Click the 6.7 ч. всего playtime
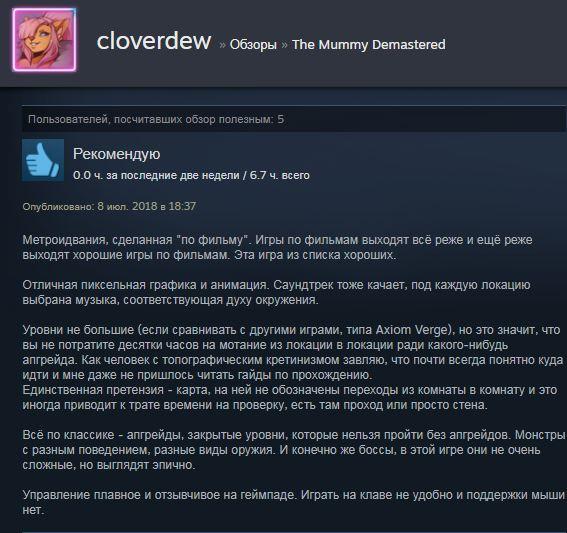Screen dimensions: 567x533 (x=280, y=175)
